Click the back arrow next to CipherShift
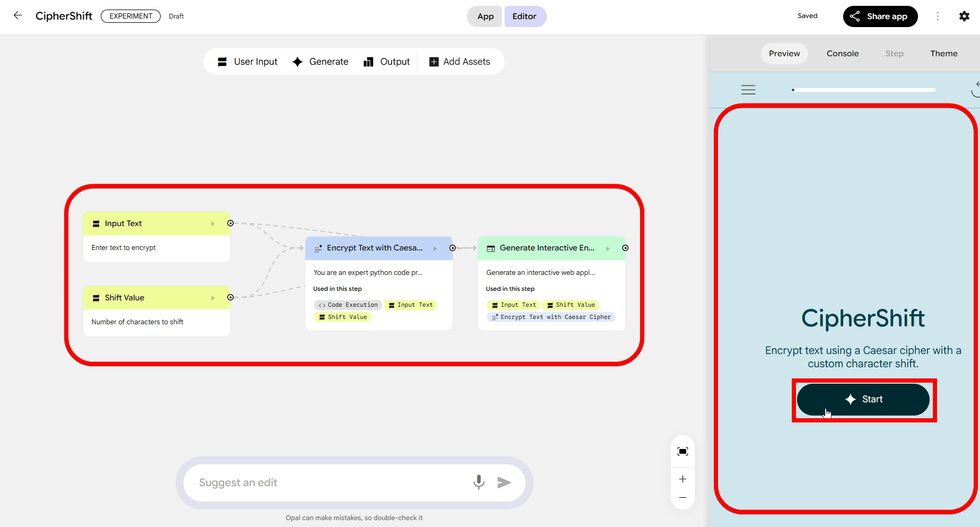This screenshot has height=527, width=980. (17, 15)
